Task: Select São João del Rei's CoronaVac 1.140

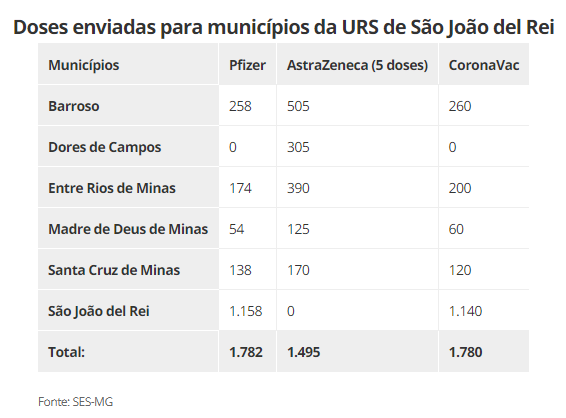Action: 465,311
